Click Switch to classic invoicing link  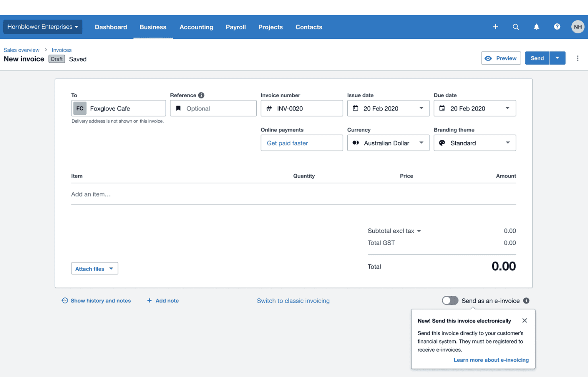(x=293, y=301)
